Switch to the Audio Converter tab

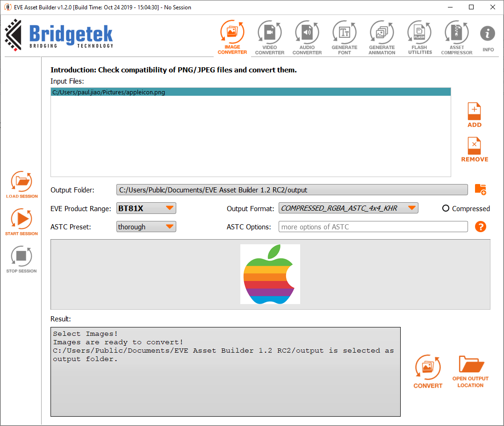tap(307, 37)
